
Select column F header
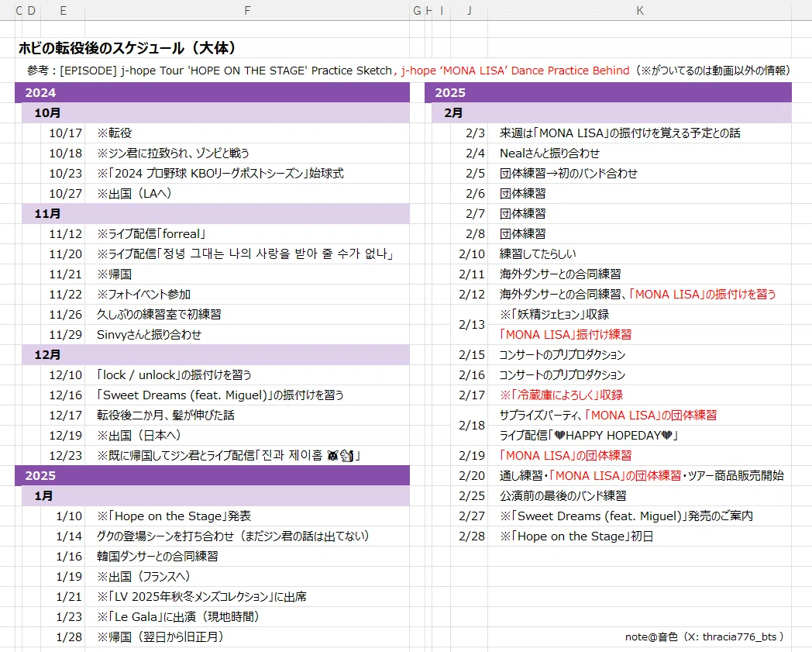click(247, 10)
